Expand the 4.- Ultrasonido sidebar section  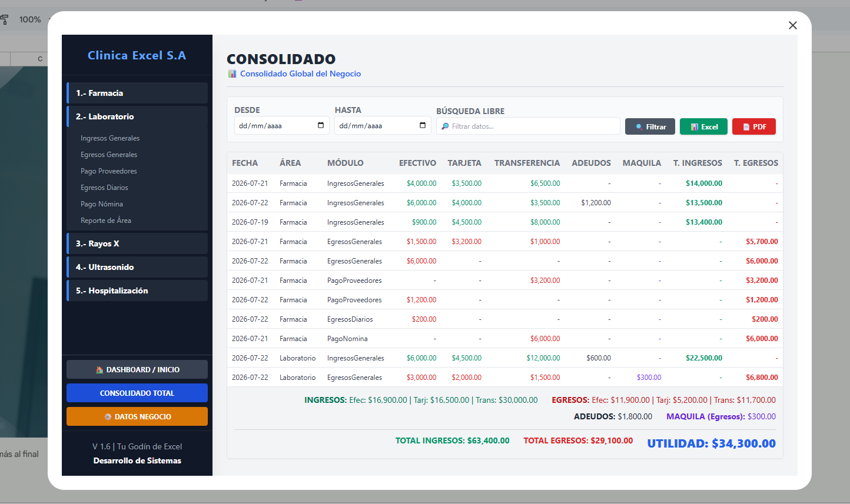[x=137, y=267]
